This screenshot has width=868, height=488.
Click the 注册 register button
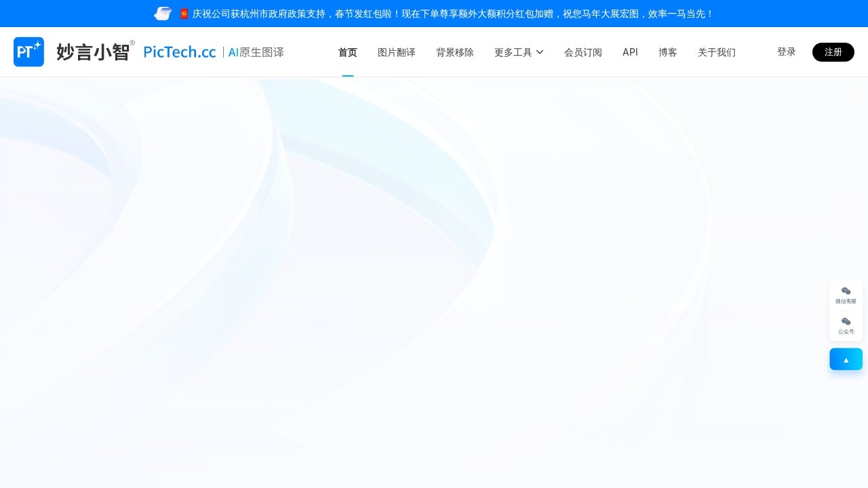833,52
